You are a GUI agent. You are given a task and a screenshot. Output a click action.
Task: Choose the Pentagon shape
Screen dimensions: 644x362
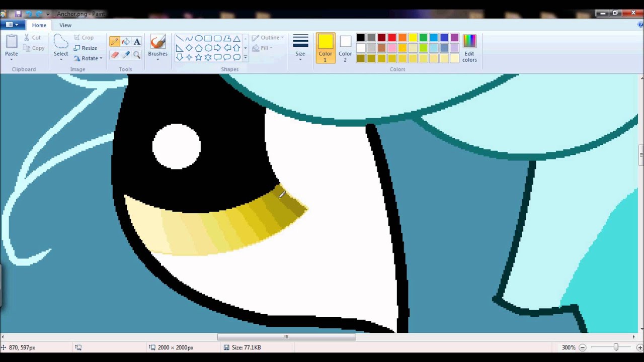199,48
